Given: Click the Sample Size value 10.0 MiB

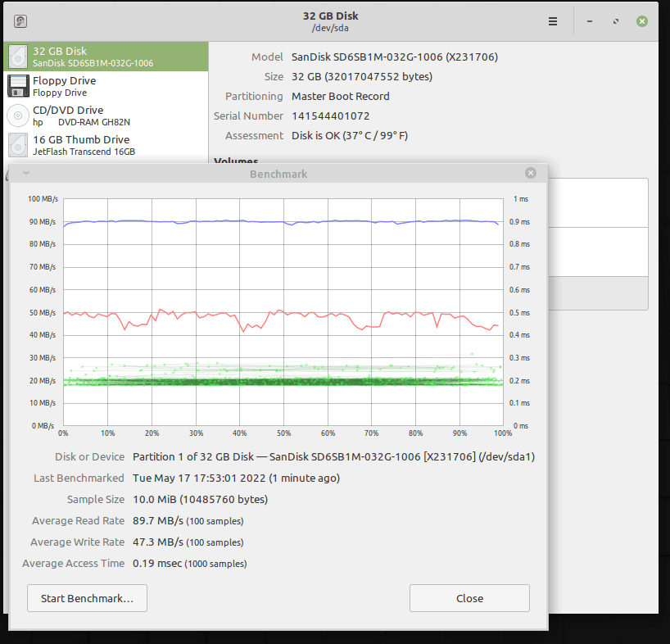Looking at the screenshot, I should pyautogui.click(x=201, y=500).
